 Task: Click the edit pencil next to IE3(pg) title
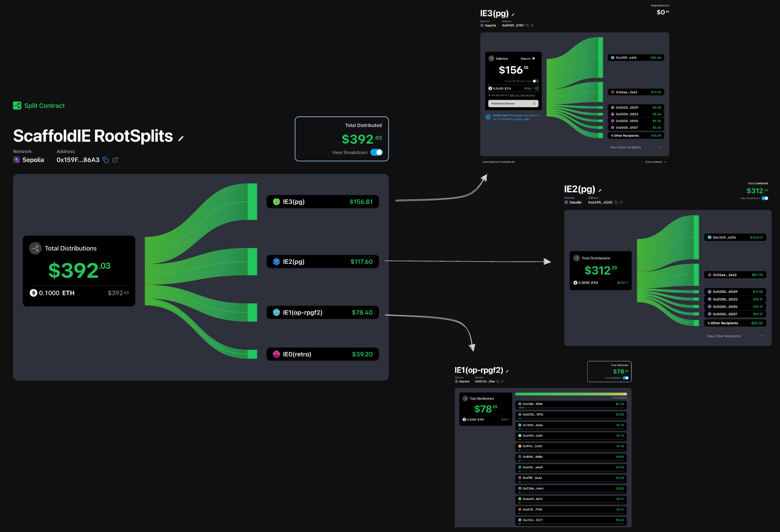(513, 15)
